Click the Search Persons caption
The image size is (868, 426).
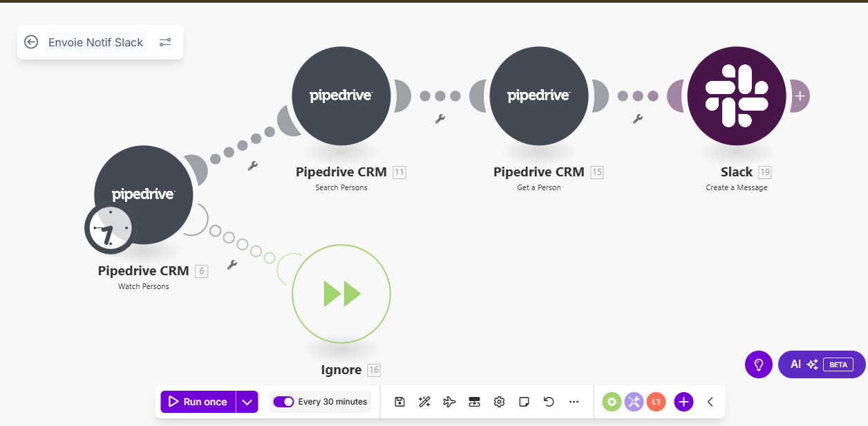pyautogui.click(x=341, y=187)
